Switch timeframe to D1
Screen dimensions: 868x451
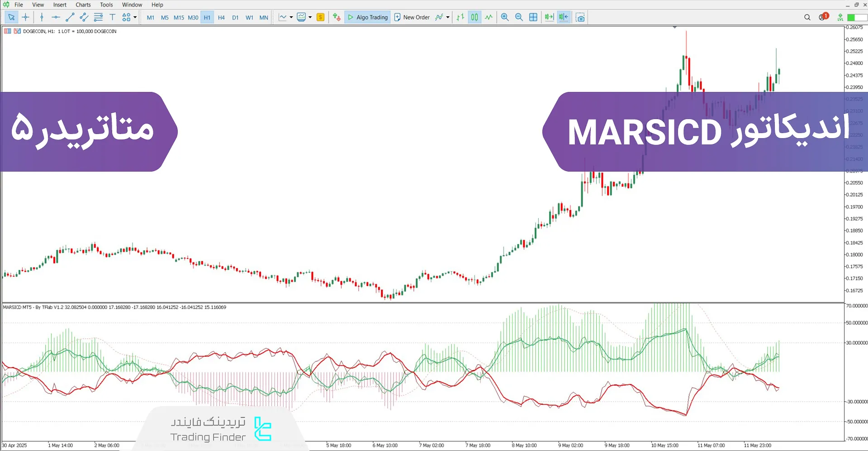coord(235,17)
